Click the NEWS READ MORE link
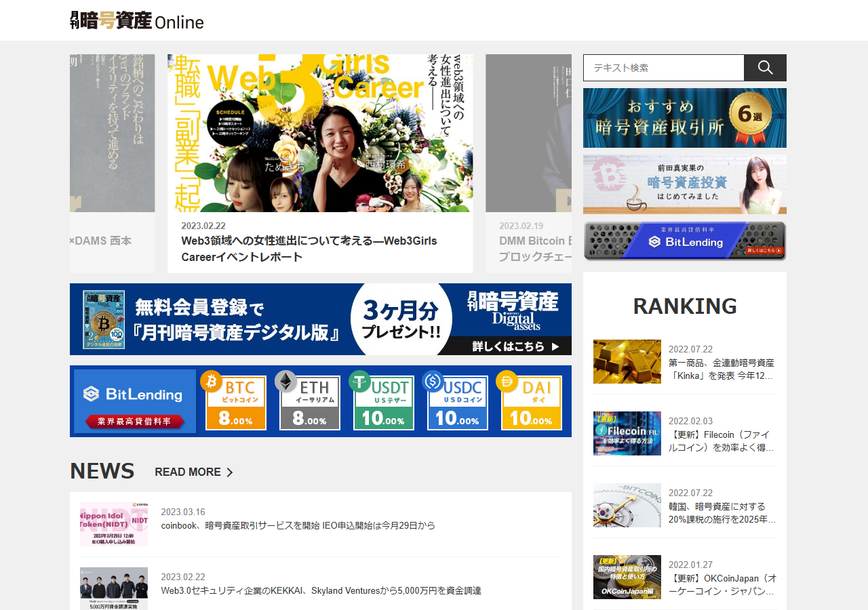 (194, 472)
